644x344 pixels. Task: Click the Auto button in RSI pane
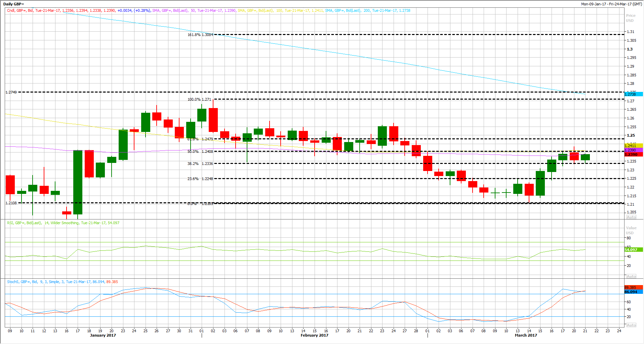pos(631,276)
